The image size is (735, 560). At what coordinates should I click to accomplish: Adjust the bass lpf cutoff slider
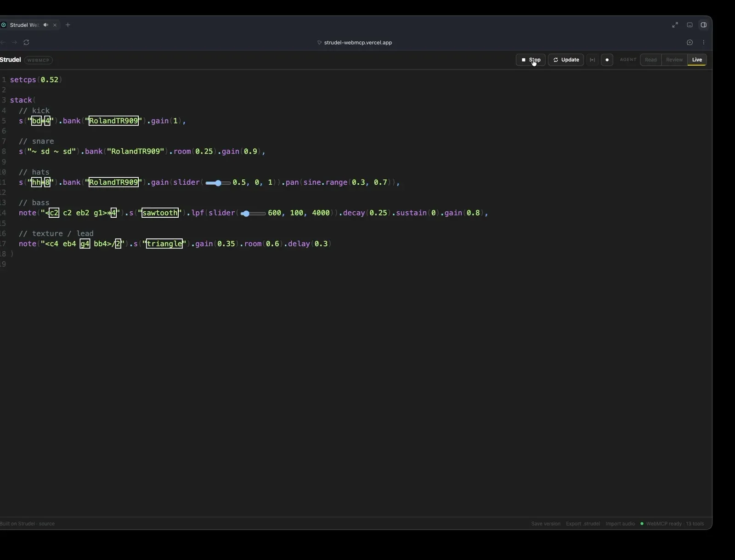point(253,214)
